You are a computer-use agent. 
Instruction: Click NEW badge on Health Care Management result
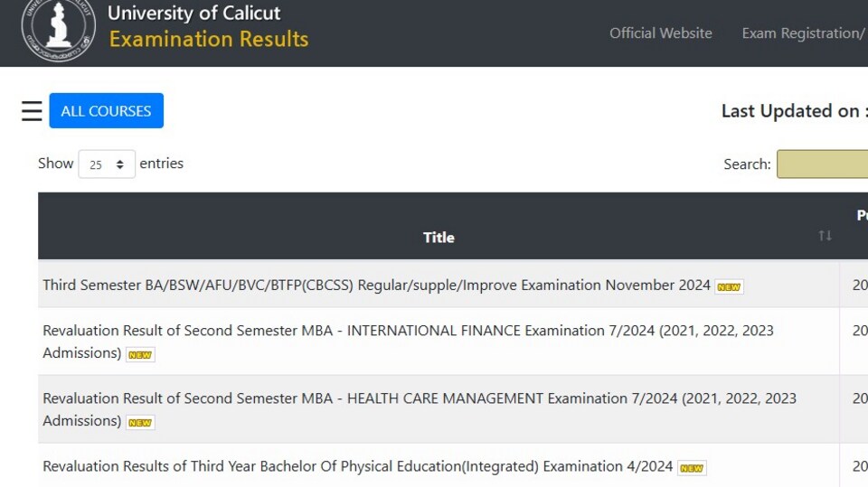[140, 422]
